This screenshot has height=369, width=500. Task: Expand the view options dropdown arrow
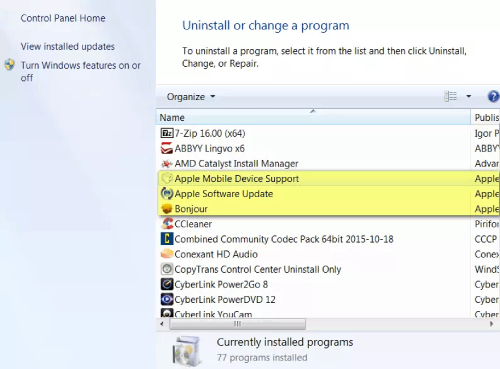pos(469,96)
